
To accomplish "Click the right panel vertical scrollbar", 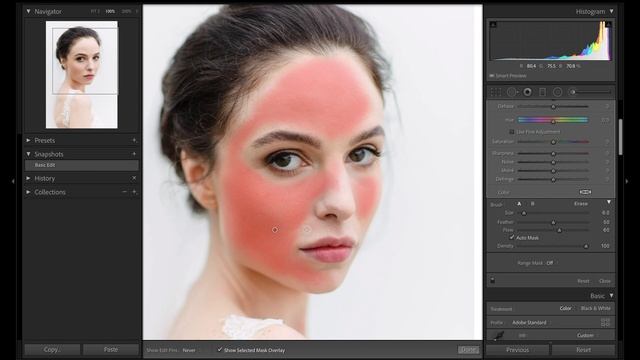I will click(620, 137).
